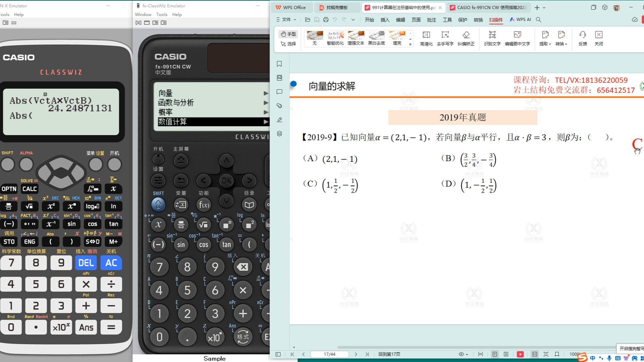644x362 pixels.
Task: Apply the 增强文本 scan filter
Action: [356, 38]
